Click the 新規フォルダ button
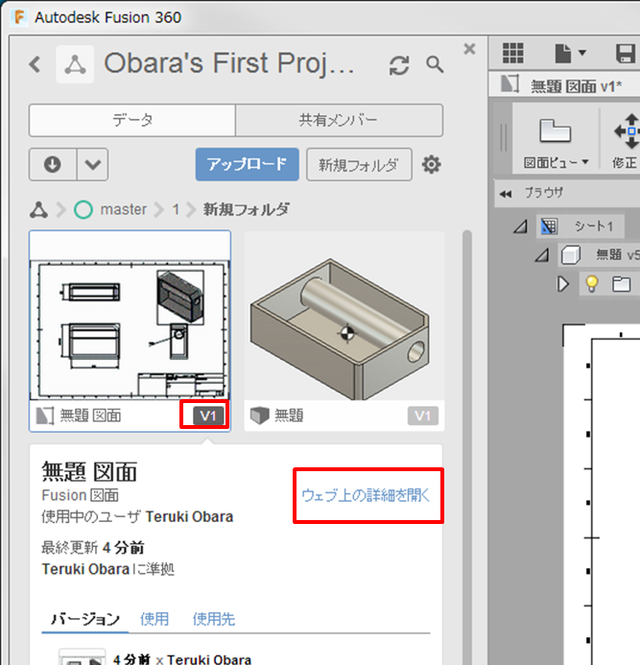The height and width of the screenshot is (665, 640). click(x=359, y=164)
